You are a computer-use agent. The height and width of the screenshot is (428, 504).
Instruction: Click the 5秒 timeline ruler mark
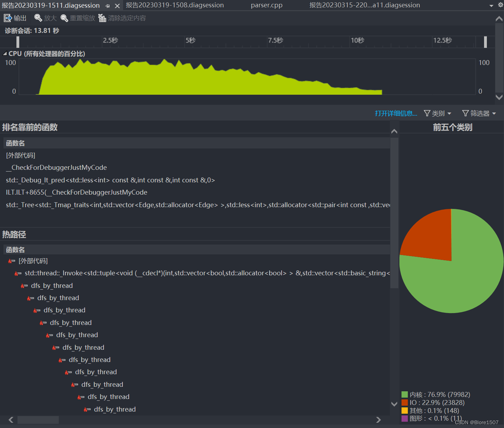(191, 41)
